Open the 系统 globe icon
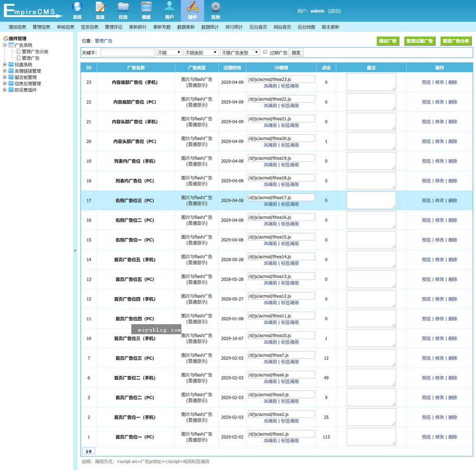 click(x=77, y=7)
